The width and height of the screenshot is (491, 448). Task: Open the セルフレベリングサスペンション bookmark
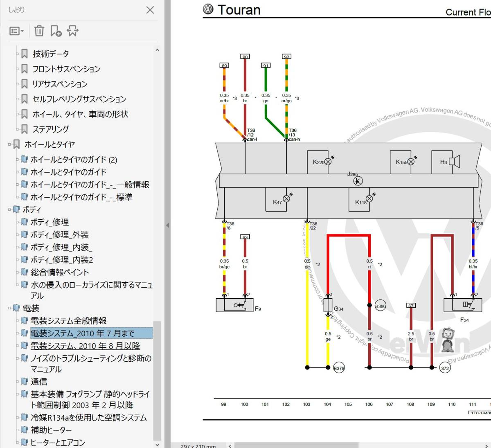[79, 99]
